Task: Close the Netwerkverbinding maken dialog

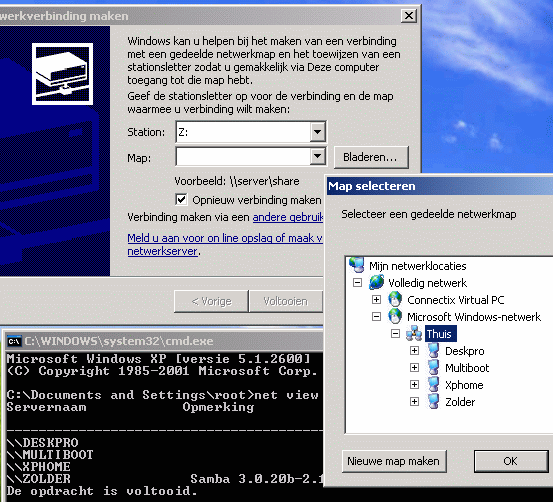Action: tap(409, 16)
